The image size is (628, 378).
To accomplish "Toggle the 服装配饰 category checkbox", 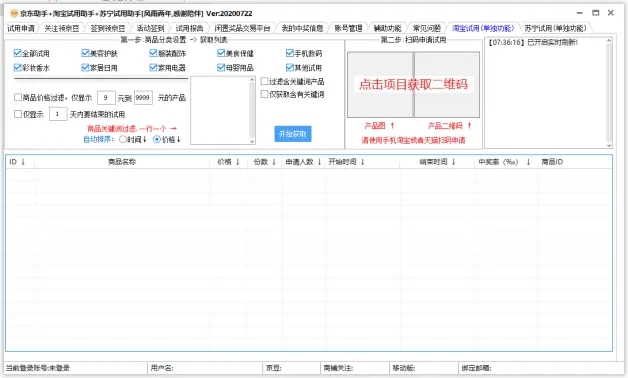I will pos(153,53).
